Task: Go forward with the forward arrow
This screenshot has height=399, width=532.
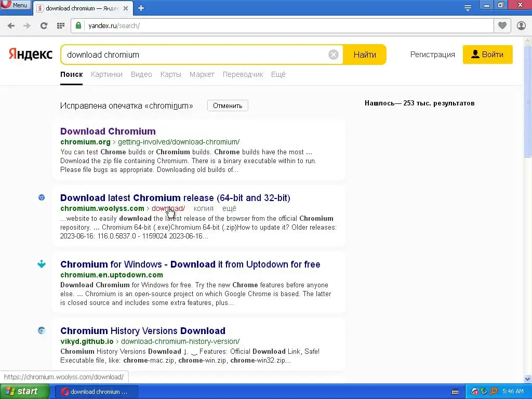Action: (27, 26)
